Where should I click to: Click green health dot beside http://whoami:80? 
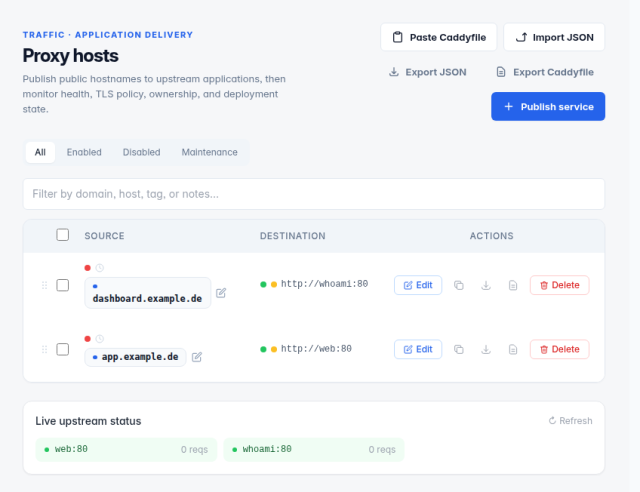[263, 284]
